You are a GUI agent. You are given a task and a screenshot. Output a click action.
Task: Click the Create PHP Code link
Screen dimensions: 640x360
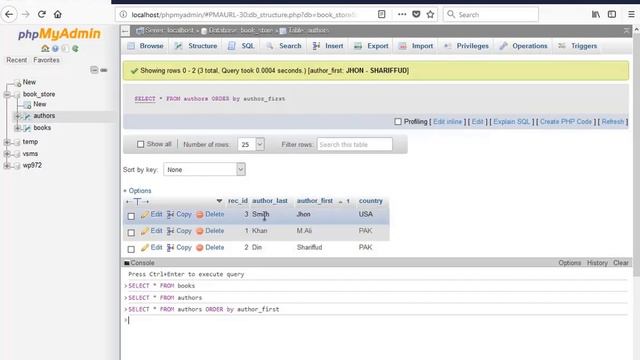[566, 122]
